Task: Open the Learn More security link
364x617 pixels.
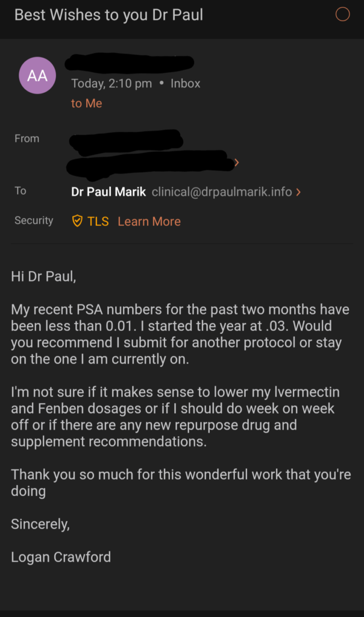Action: [x=149, y=221]
